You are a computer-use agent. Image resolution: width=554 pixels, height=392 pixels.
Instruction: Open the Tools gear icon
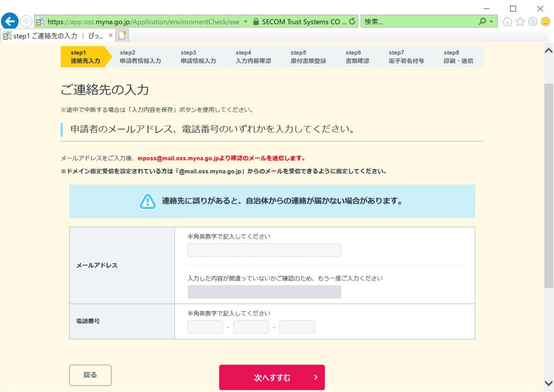coord(533,22)
